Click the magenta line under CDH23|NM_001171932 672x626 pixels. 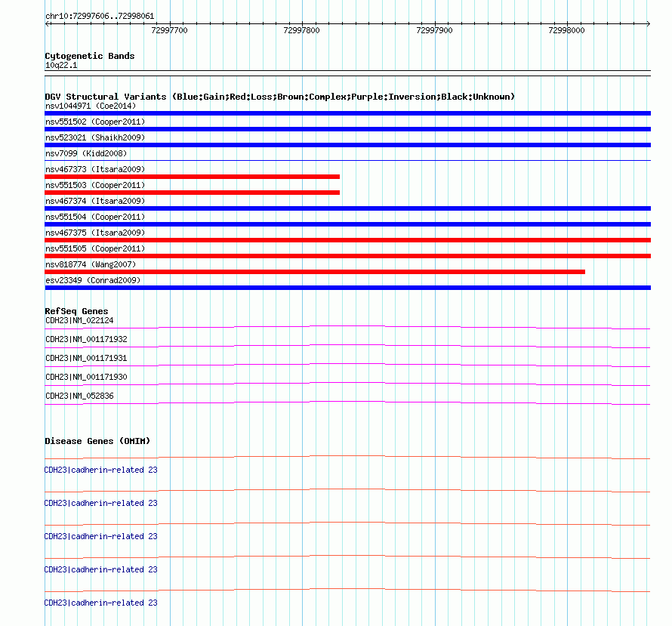pyautogui.click(x=347, y=347)
